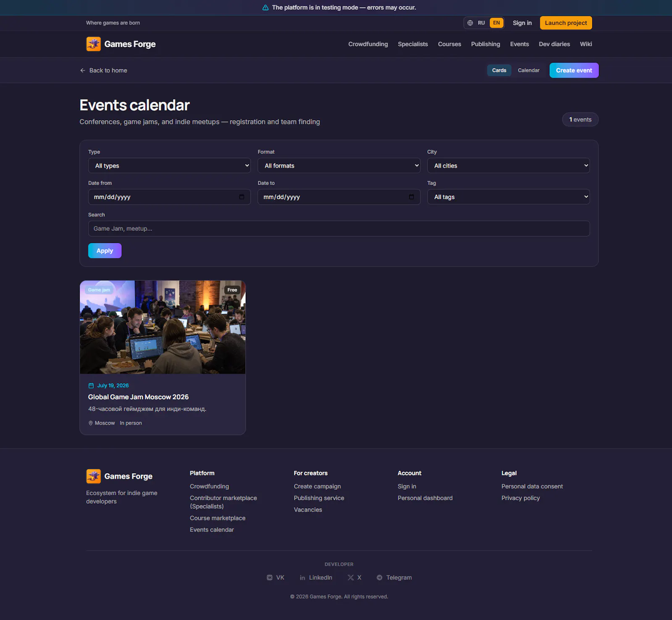Open the Global Game Jam Moscow 2026 title
672x620 pixels.
pos(138,397)
